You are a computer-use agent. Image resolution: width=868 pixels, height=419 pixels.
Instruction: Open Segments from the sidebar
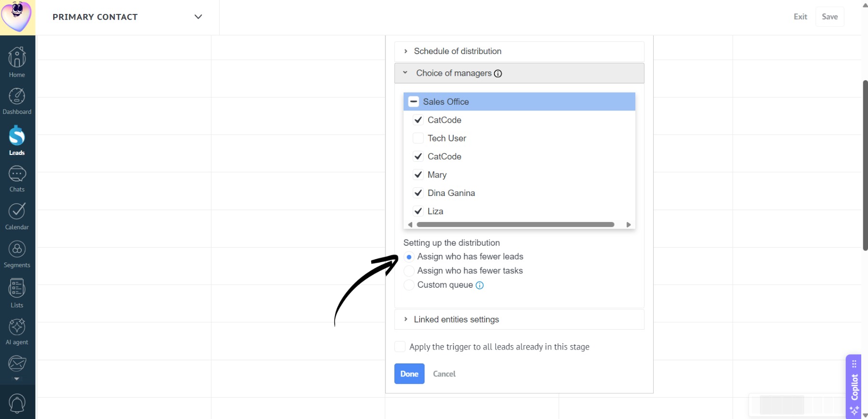coord(17,254)
